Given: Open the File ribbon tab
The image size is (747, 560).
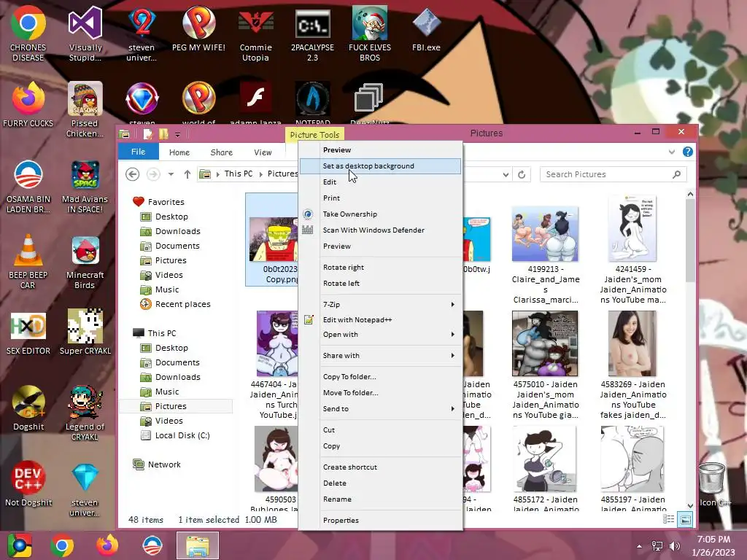Looking at the screenshot, I should pos(138,152).
